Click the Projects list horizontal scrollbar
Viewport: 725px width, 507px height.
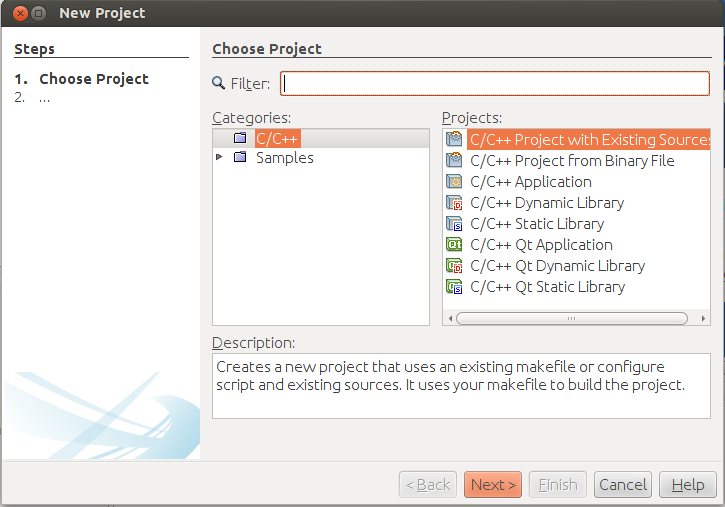pos(571,318)
